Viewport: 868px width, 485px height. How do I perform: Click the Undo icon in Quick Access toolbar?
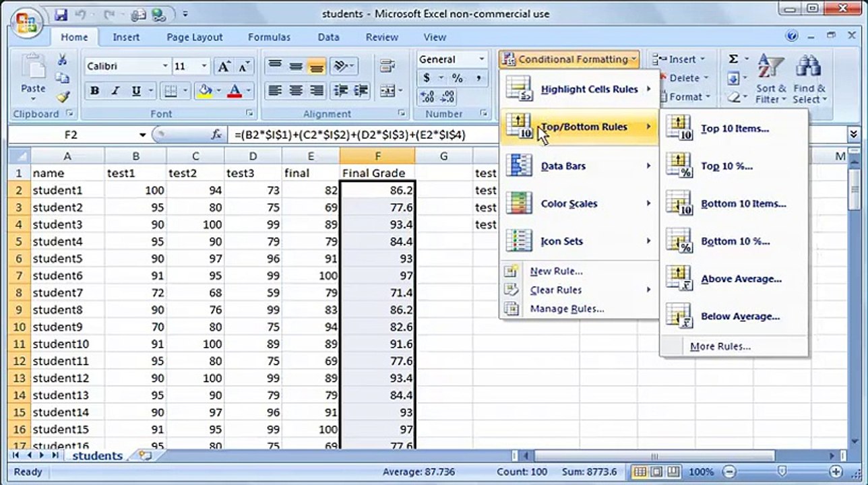(80, 14)
